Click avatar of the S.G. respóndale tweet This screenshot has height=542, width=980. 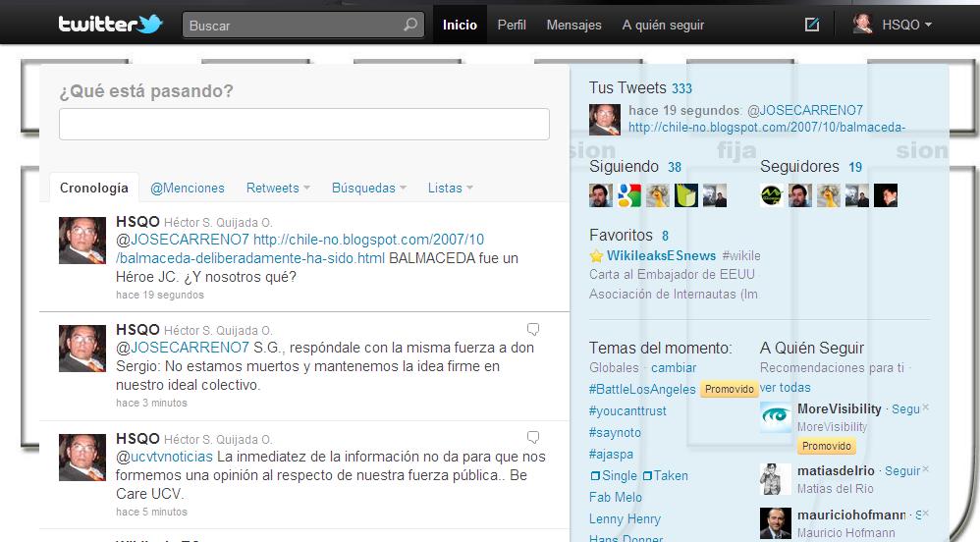pyautogui.click(x=82, y=349)
